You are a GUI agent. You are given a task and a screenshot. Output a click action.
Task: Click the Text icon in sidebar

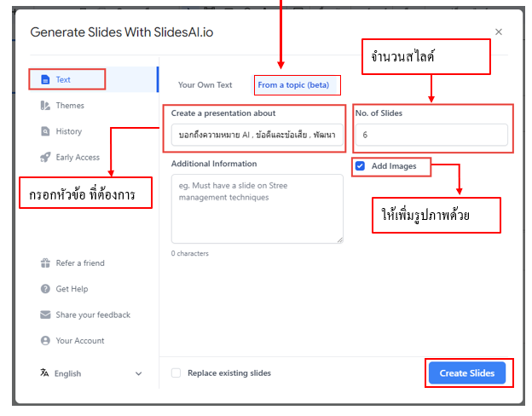coord(45,79)
